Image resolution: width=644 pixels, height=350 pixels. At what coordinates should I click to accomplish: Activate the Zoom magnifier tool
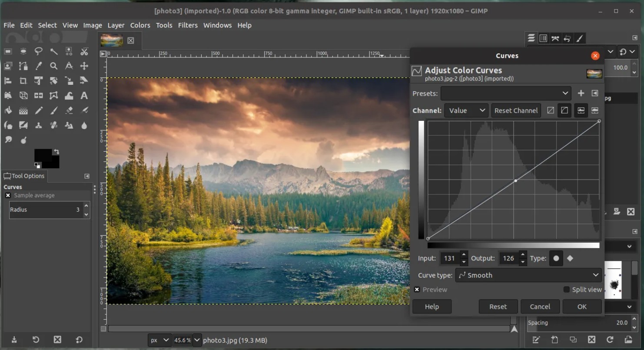54,66
